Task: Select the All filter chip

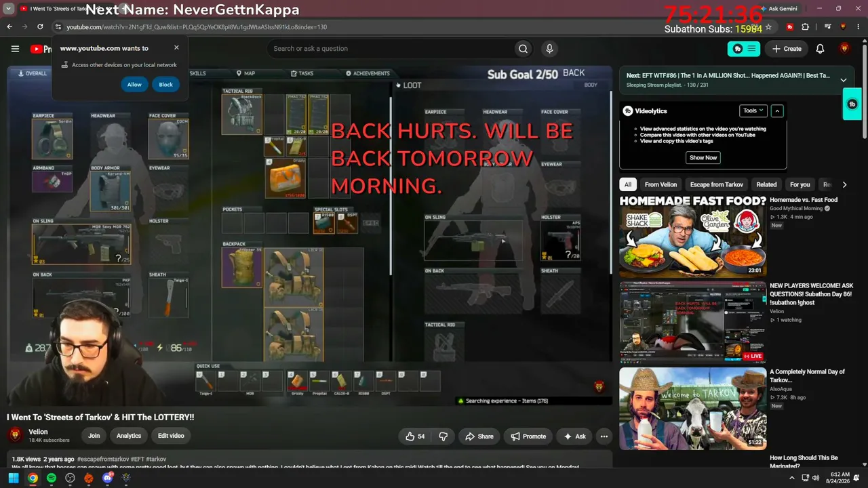Action: click(628, 184)
